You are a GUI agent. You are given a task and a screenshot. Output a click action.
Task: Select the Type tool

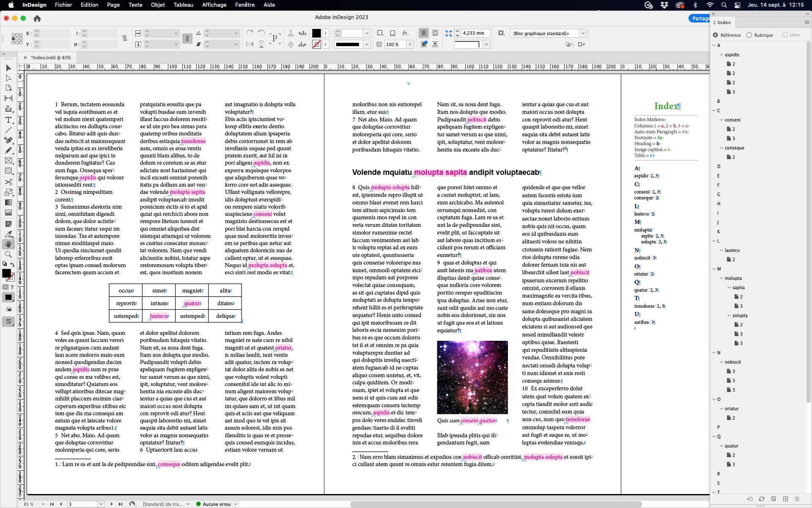click(8, 120)
